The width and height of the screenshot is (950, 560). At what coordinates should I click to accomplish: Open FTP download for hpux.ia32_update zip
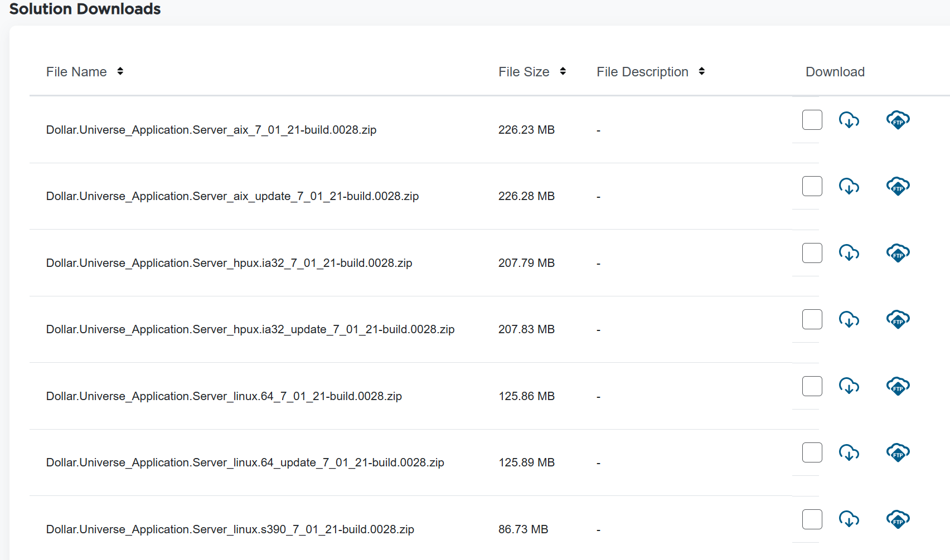(x=898, y=319)
